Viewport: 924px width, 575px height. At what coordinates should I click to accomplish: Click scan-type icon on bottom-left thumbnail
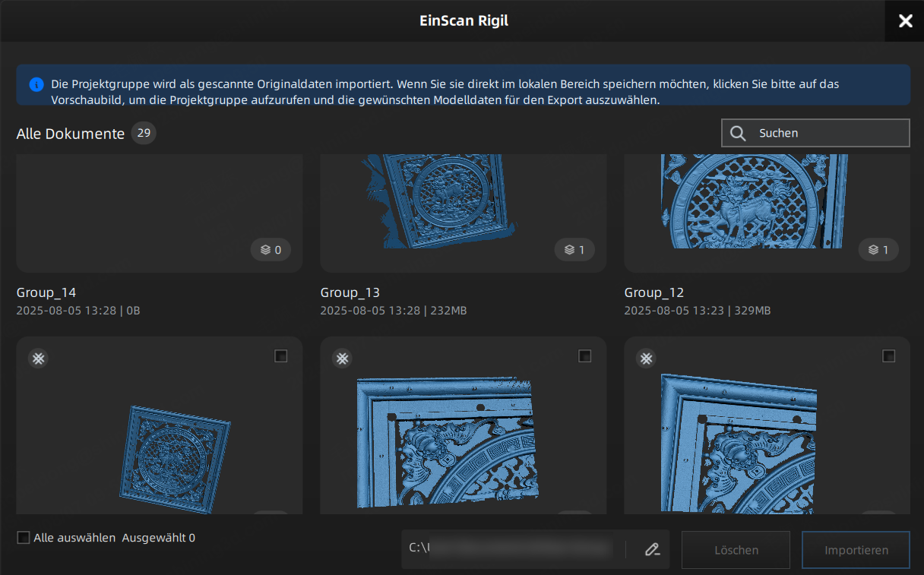38,358
